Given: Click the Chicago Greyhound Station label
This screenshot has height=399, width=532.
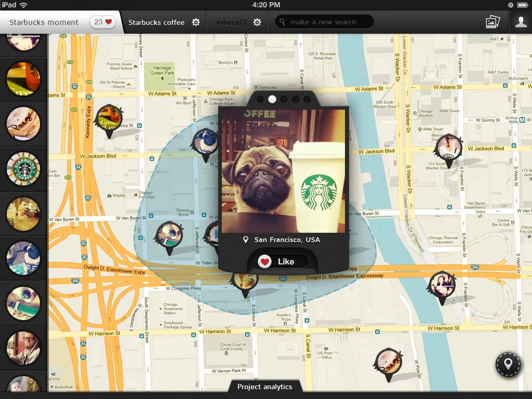Looking at the screenshot, I should 172,309.
